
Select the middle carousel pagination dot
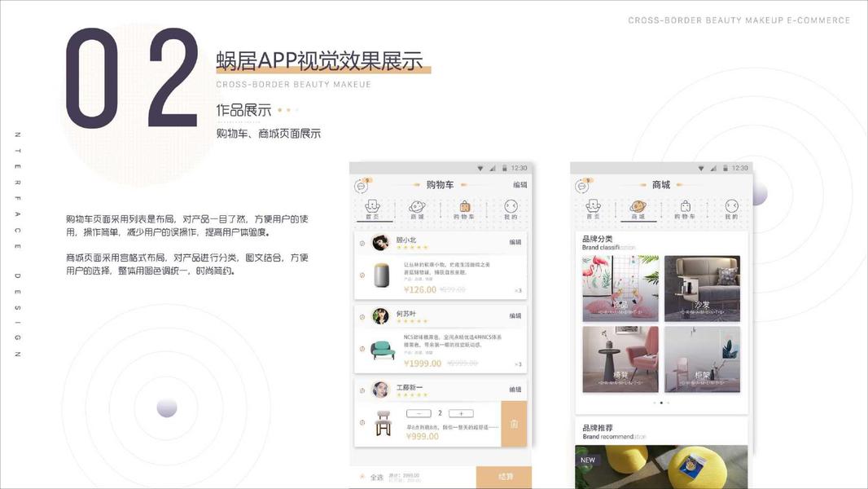tap(661, 403)
